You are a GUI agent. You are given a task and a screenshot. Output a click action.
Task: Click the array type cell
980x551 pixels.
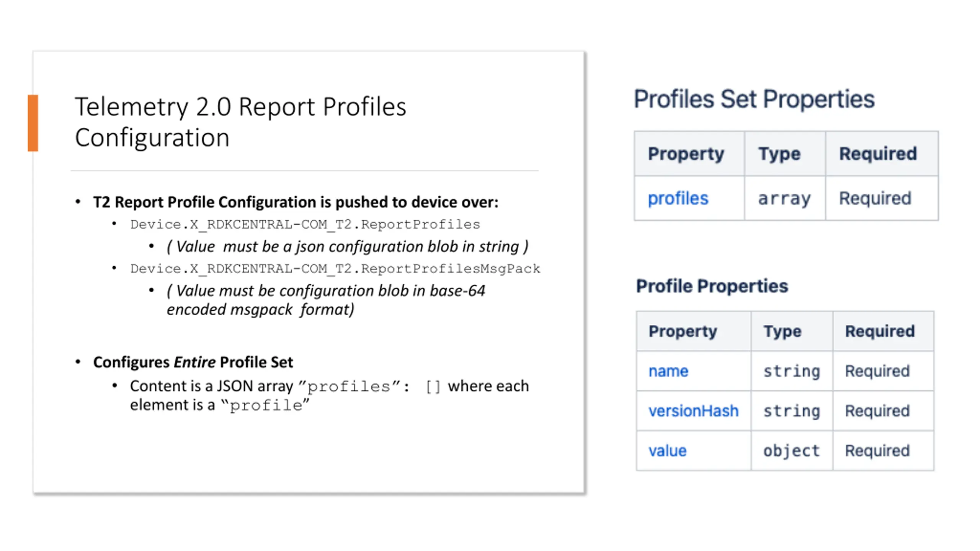(x=785, y=199)
